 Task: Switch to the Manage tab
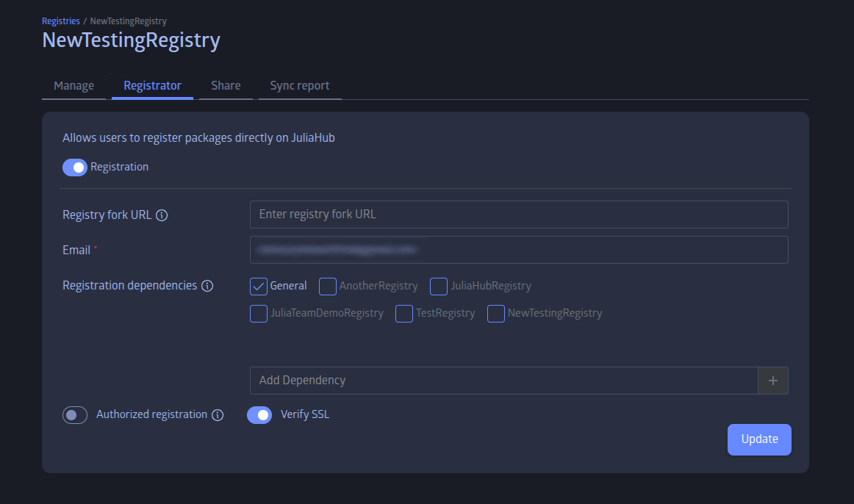coord(74,86)
